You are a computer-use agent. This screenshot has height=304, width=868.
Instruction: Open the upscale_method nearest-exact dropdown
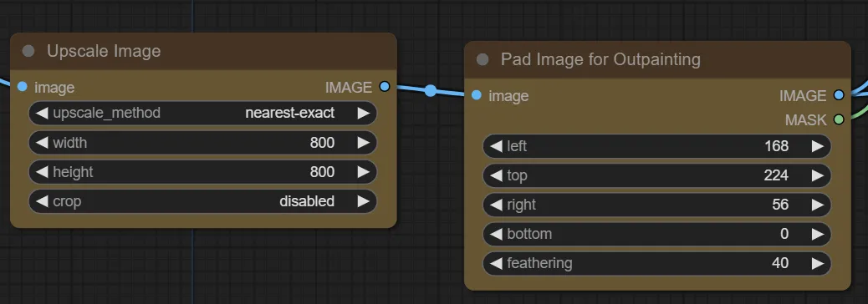click(x=202, y=114)
